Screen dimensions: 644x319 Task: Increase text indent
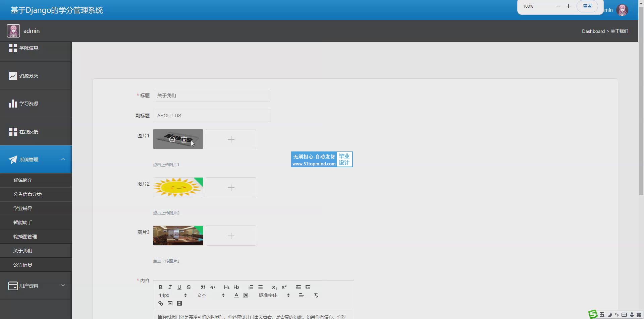[x=308, y=287]
